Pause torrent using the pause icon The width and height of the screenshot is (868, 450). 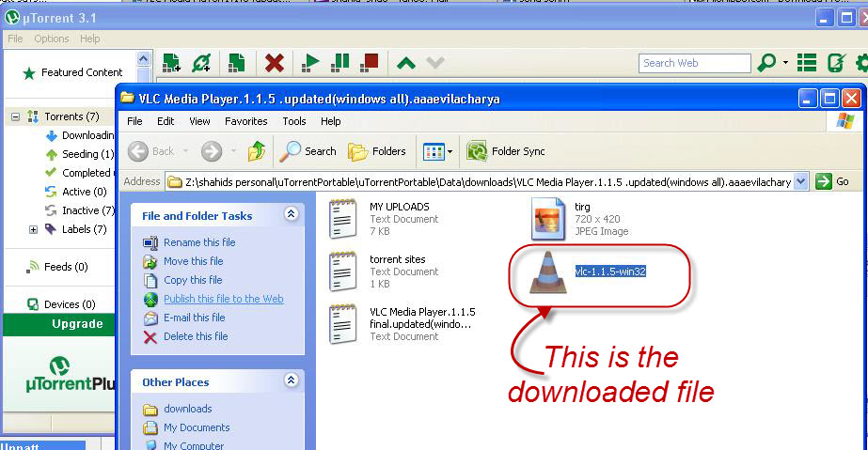click(339, 62)
